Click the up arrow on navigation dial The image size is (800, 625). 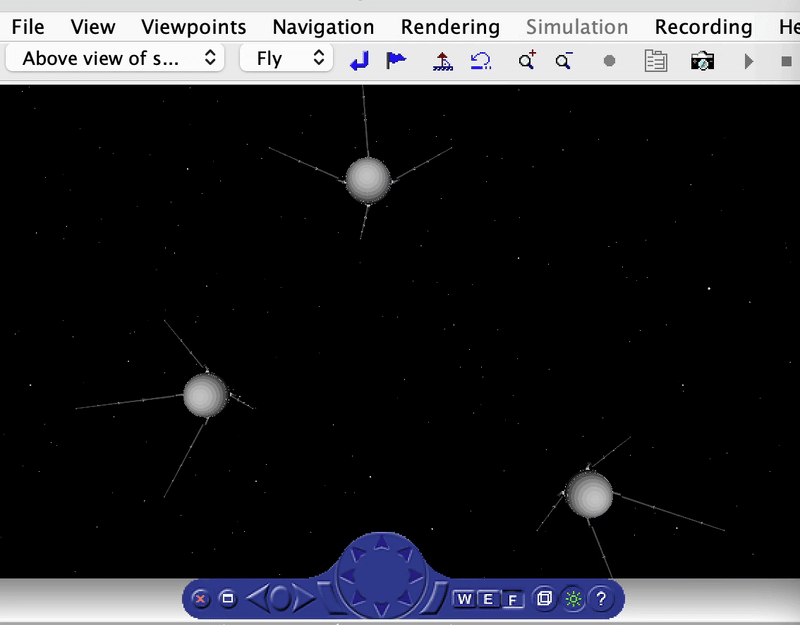point(381,544)
